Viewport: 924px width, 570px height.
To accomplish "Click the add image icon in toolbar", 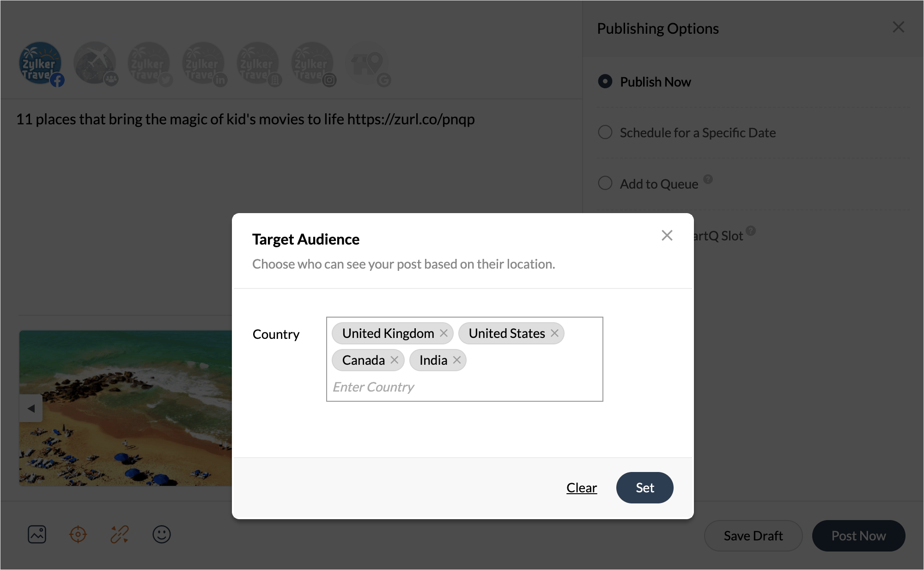I will [37, 534].
